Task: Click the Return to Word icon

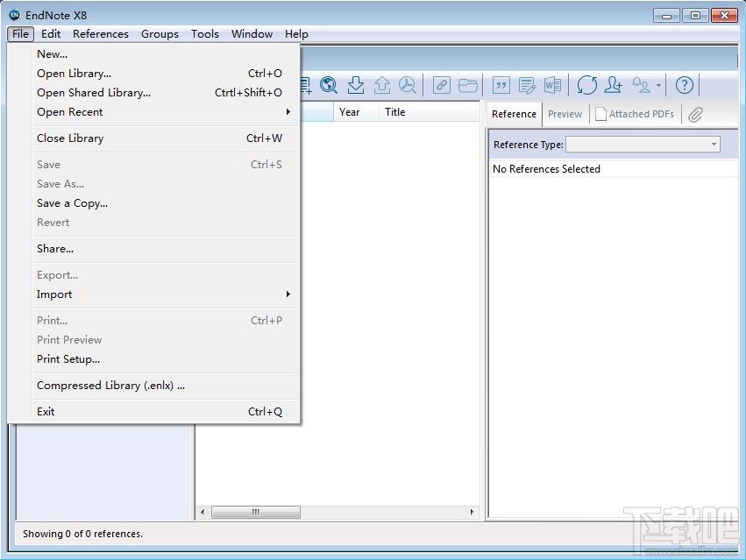Action: pos(552,86)
